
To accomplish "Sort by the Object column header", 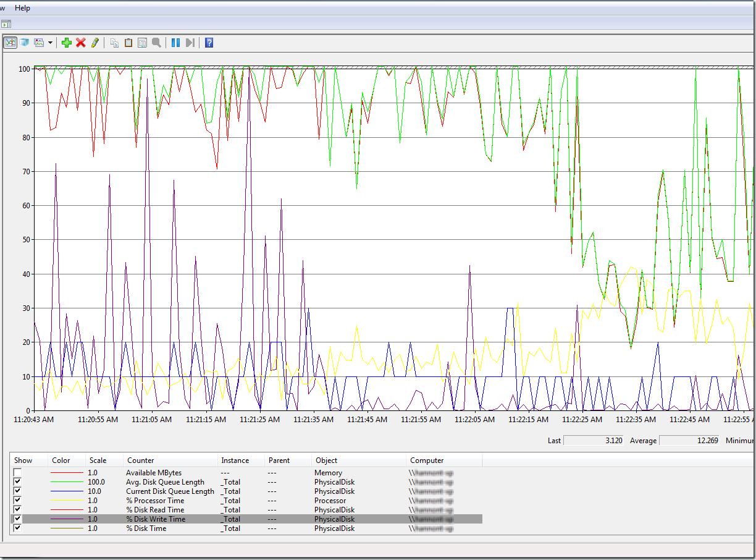I will 359,460.
